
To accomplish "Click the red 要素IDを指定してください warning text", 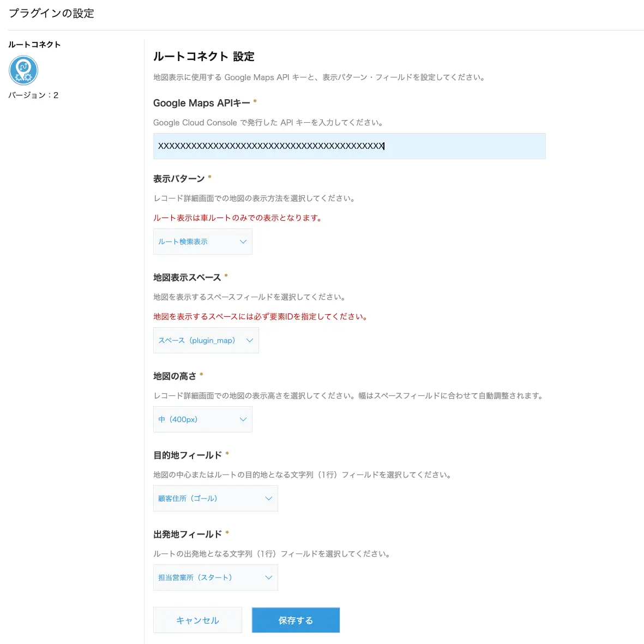I will coord(261,316).
